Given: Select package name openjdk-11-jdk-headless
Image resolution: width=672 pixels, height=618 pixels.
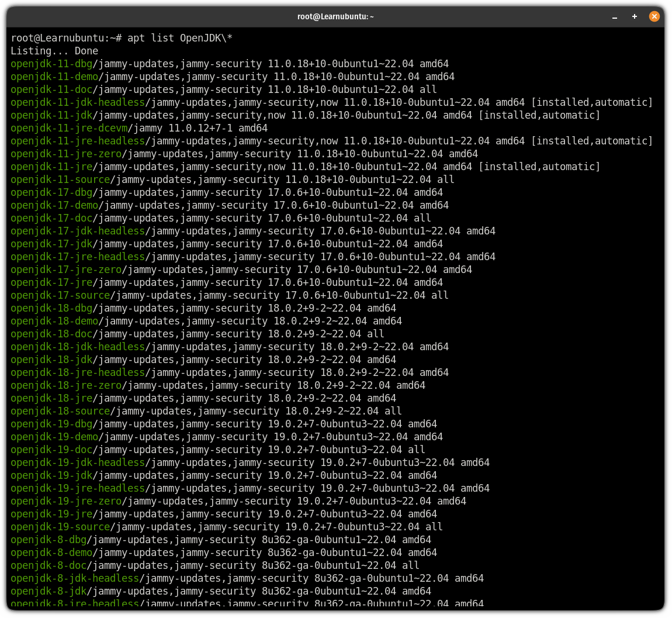Looking at the screenshot, I should tap(78, 102).
